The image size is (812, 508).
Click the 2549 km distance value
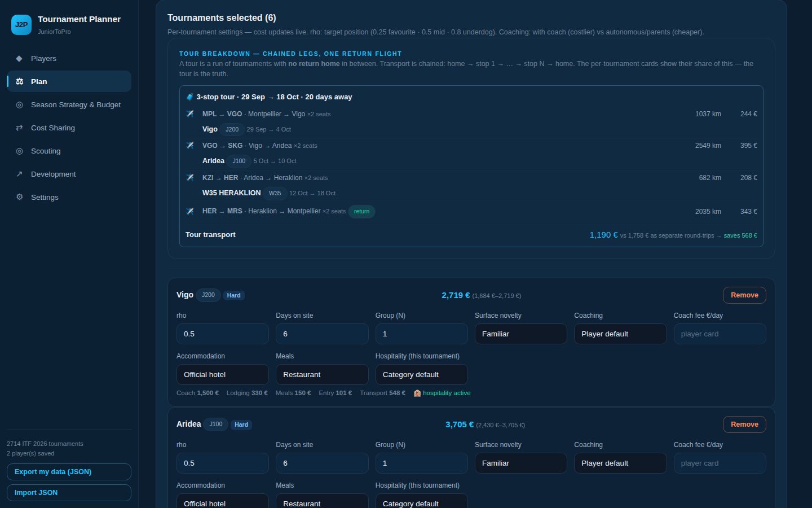click(x=708, y=146)
